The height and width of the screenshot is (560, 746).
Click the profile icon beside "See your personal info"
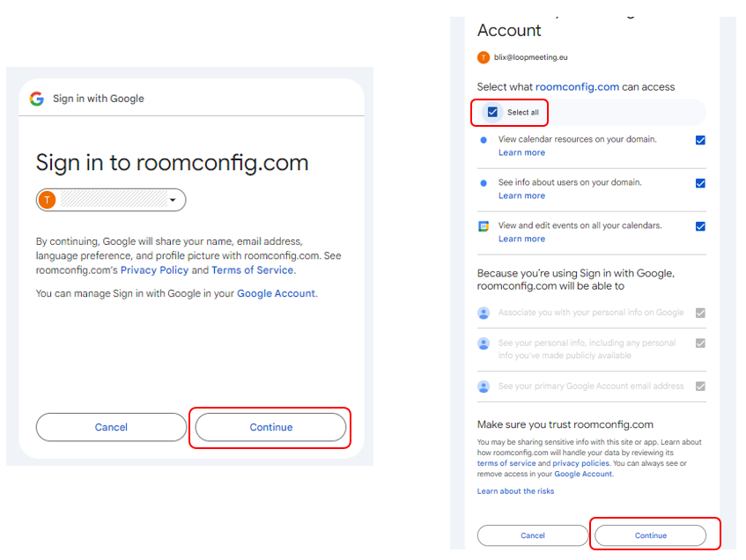click(x=484, y=343)
